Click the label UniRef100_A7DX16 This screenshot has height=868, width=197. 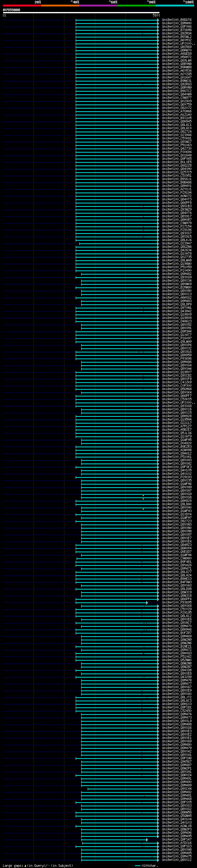[x=176, y=843]
